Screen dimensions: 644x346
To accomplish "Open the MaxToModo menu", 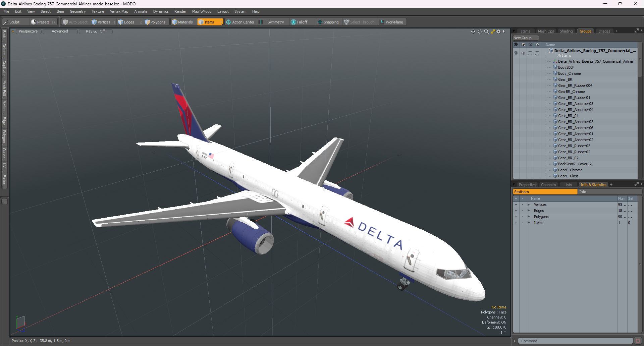I will [202, 11].
